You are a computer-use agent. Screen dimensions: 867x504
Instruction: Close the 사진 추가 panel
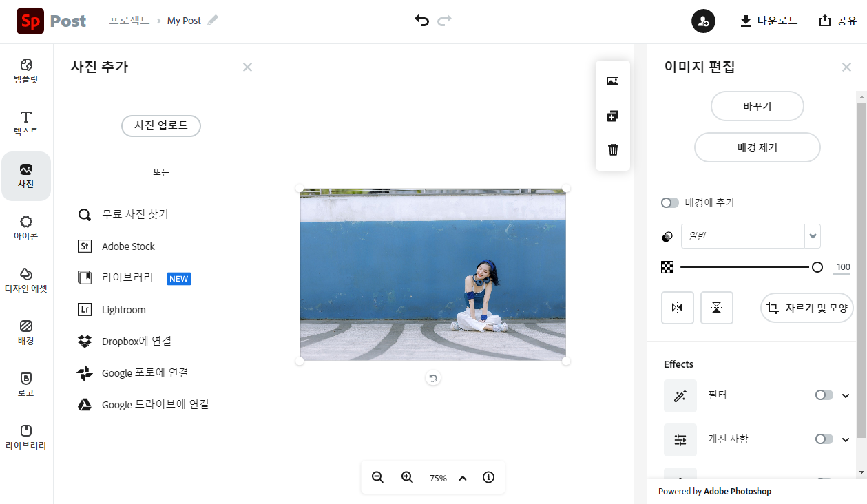(248, 67)
